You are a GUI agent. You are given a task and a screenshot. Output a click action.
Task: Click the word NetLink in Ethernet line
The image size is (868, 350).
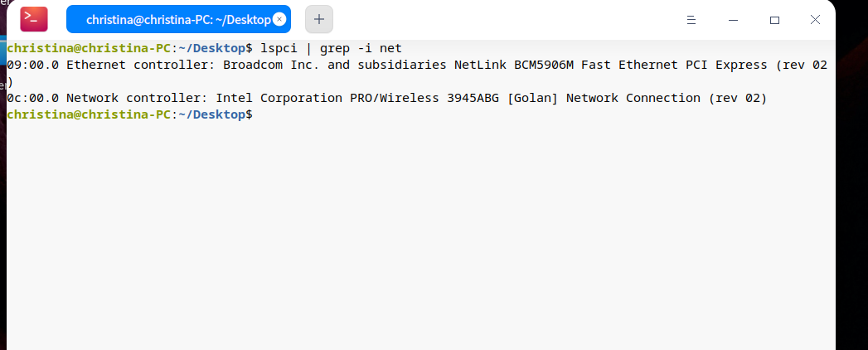point(482,65)
